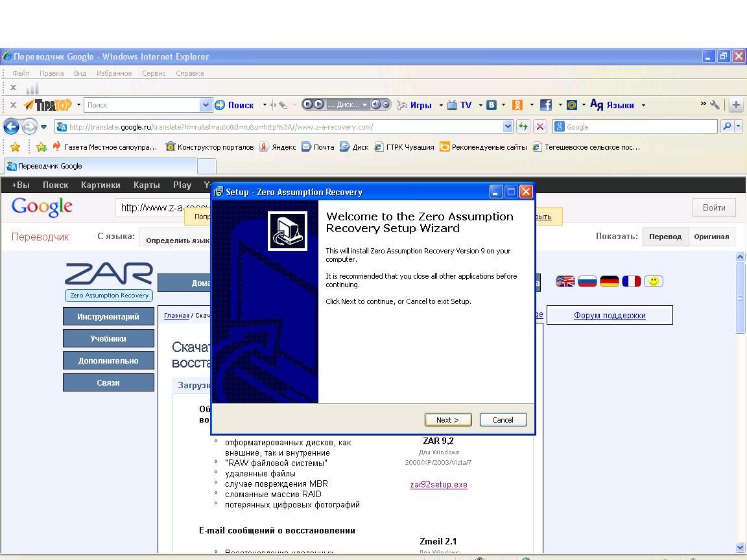Click the VKontakte toolbar icon
This screenshot has width=747, height=560.
point(492,105)
